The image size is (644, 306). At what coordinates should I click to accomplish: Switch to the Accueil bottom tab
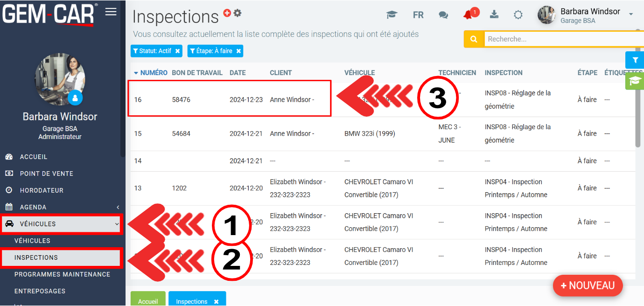[x=148, y=301]
